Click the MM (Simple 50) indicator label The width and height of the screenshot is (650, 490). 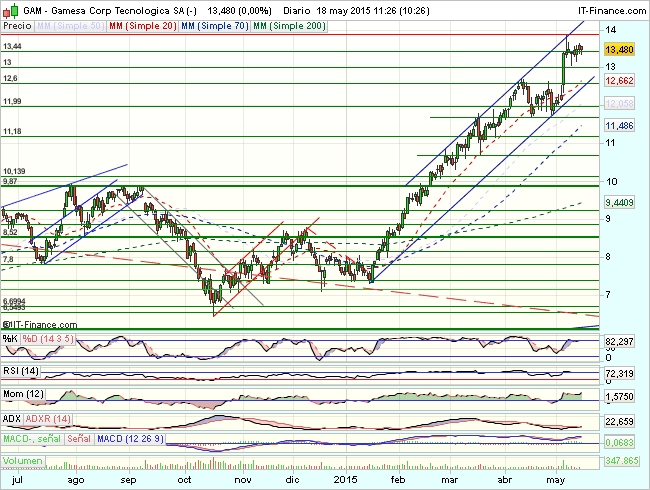(70, 26)
